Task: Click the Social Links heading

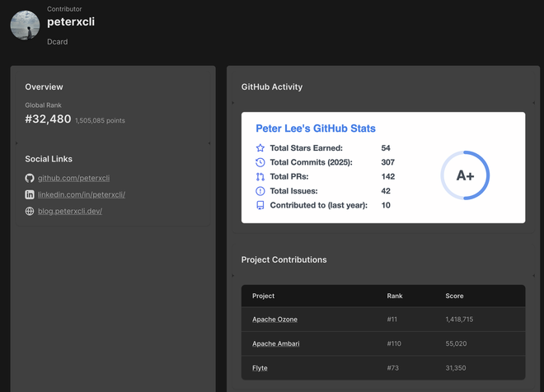Action: [x=49, y=159]
